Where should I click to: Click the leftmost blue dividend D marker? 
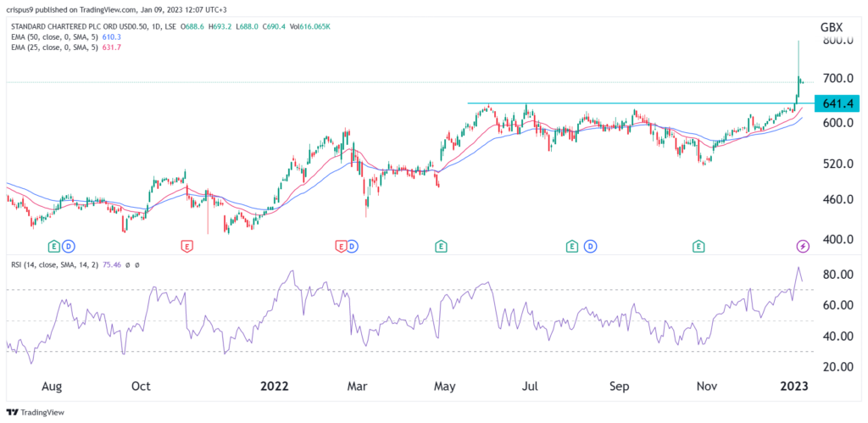(68, 246)
